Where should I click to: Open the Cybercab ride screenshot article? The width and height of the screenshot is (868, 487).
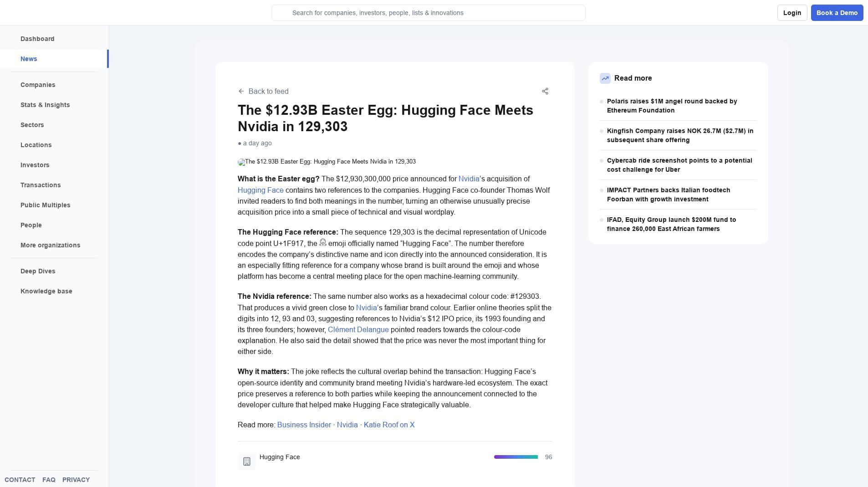[x=679, y=165]
